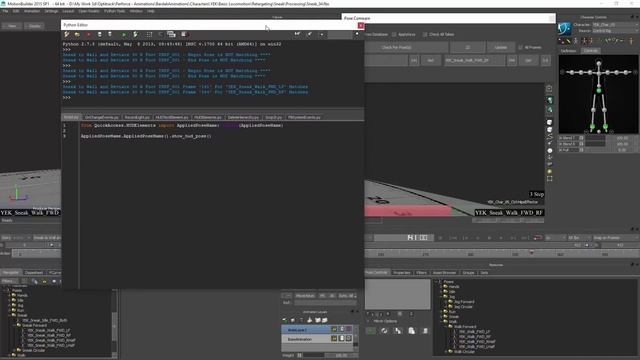640x360 pixels.
Task: Switch to the OnChangeEvents.py script tab
Action: tap(102, 117)
